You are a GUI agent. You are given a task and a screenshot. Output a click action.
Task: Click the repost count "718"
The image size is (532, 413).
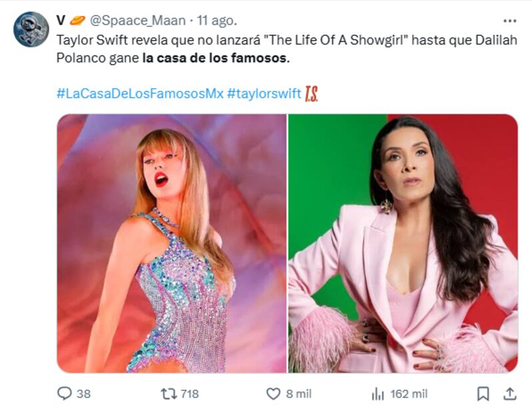point(189,394)
